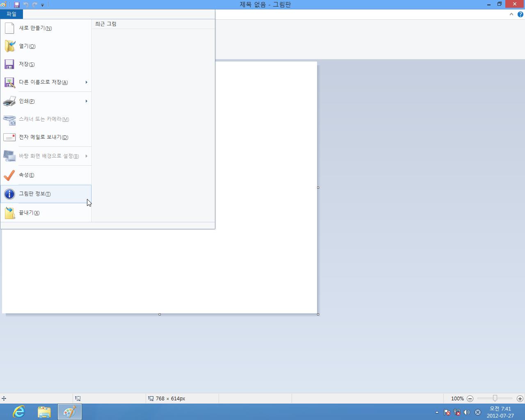Click the network tray icon

tap(457, 412)
